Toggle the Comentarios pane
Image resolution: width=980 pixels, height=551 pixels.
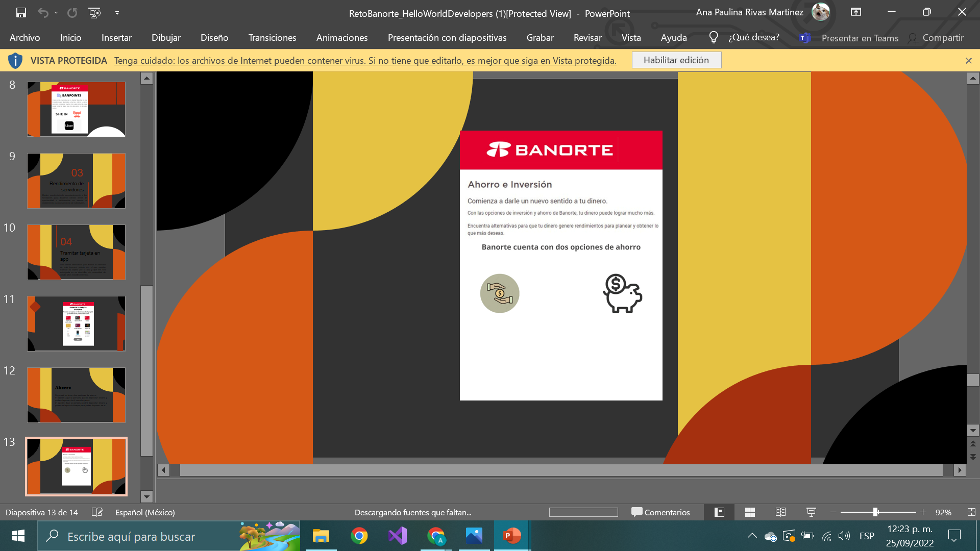(x=660, y=512)
